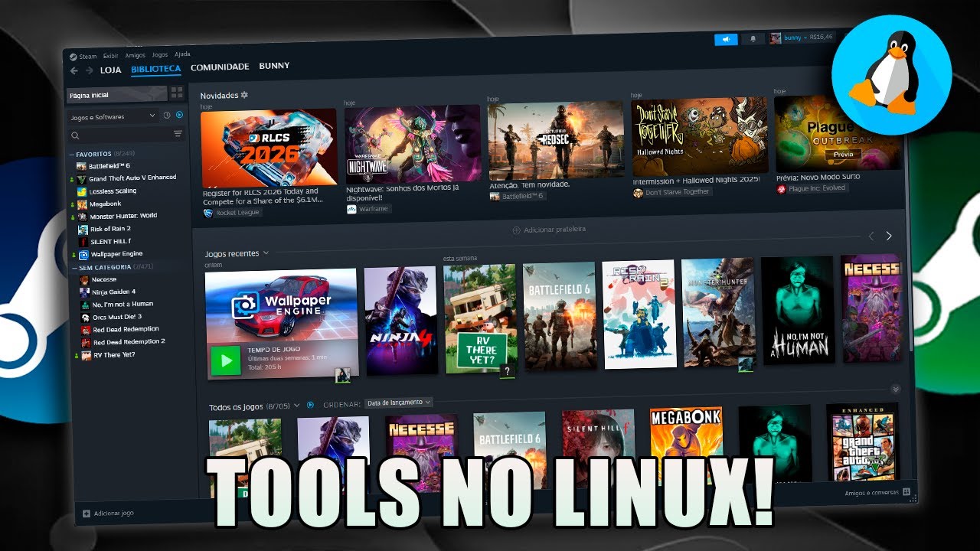Go to the LOJA tab
Viewport: 980px width, 551px height.
point(111,70)
